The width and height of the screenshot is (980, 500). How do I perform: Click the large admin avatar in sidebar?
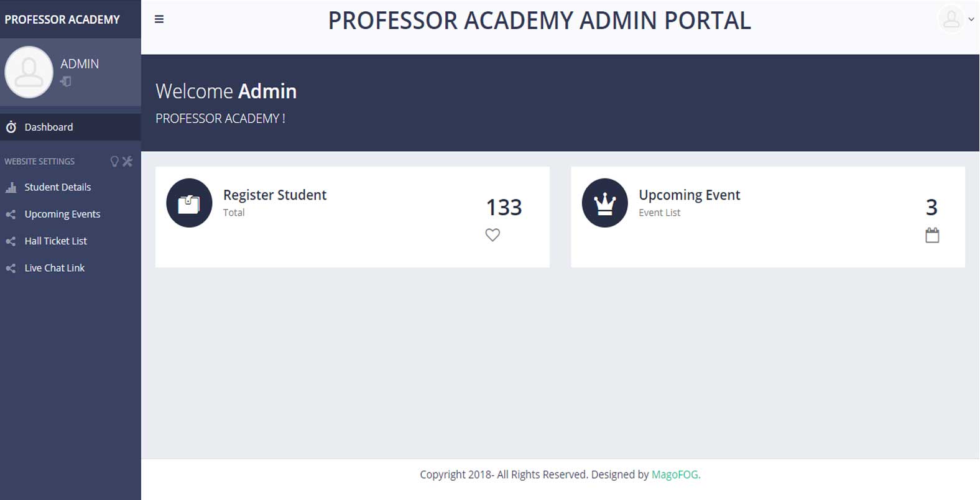(29, 72)
